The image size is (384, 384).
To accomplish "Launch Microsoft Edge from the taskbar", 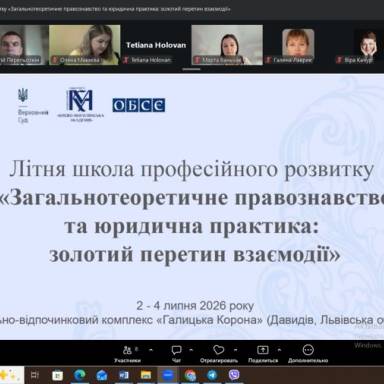I will point(79,375).
